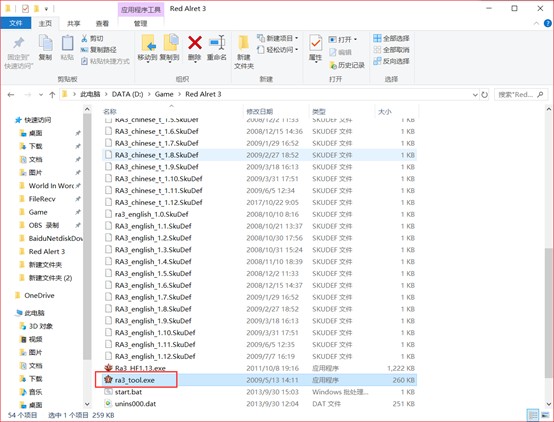Click the Copy to icon

coord(171,43)
